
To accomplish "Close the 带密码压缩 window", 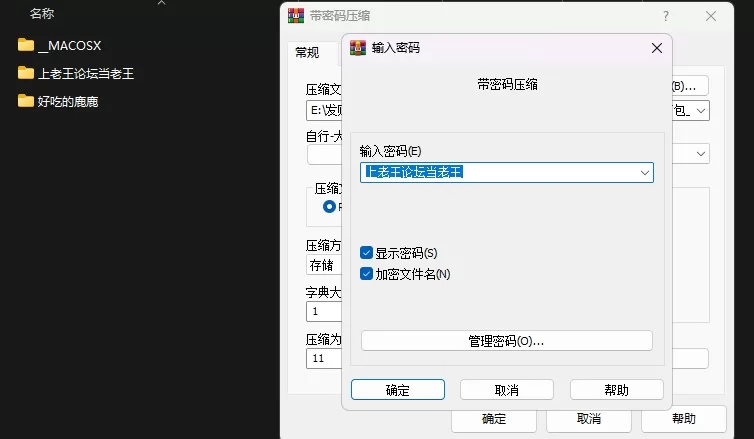I will [x=711, y=16].
